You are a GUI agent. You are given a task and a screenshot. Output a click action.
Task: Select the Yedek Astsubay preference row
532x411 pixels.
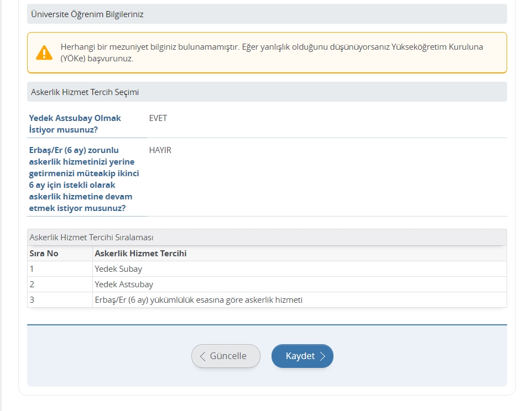(267, 284)
